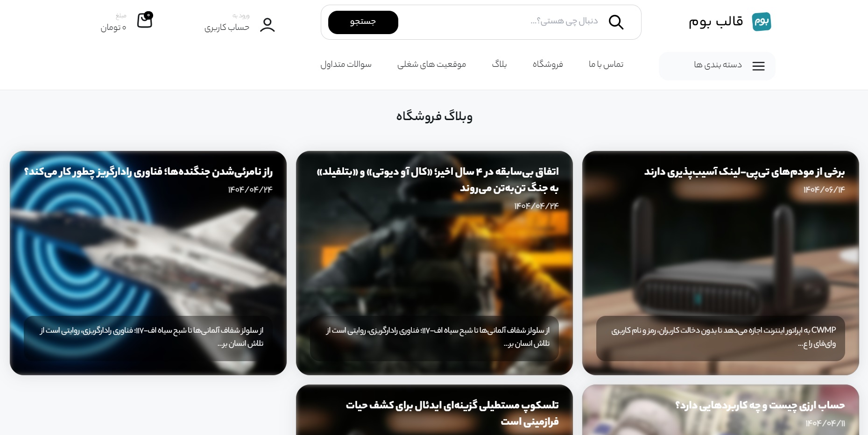
Task: Open the سوالات متداول navigation link
Action: (346, 64)
